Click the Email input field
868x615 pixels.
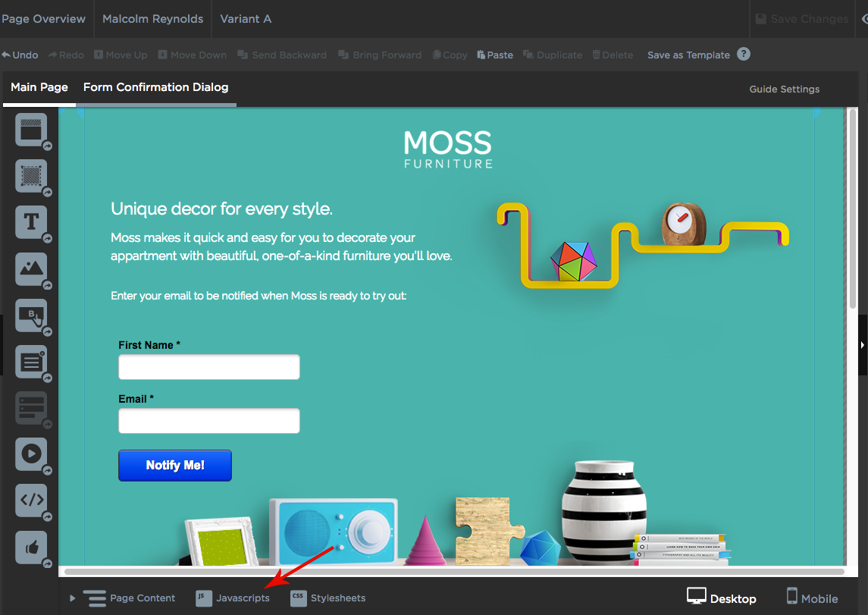click(x=209, y=421)
